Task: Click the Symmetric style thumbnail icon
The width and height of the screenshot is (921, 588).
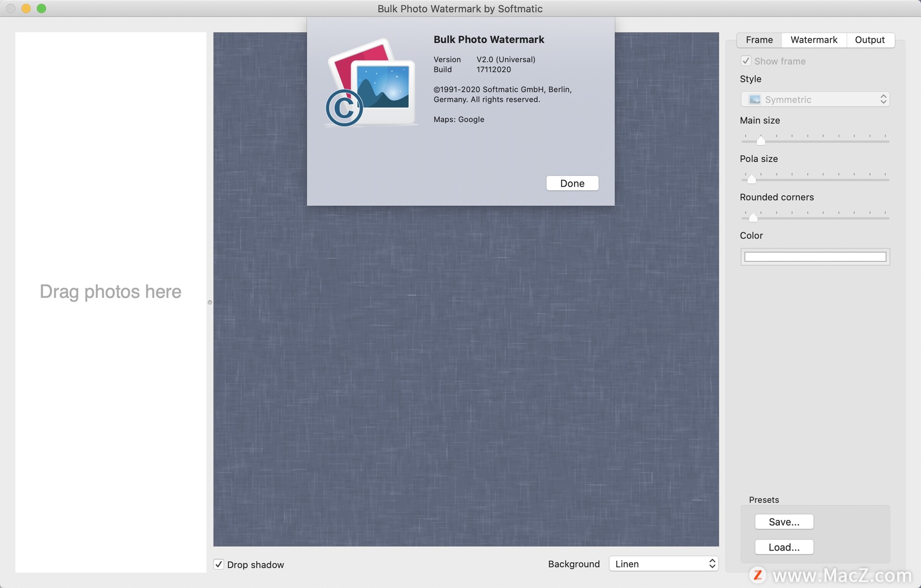Action: coord(755,99)
